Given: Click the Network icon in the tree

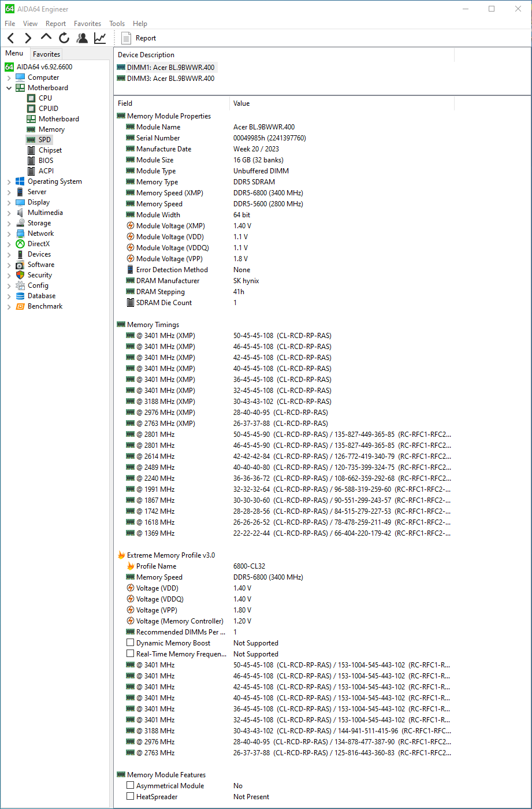Looking at the screenshot, I should point(20,233).
